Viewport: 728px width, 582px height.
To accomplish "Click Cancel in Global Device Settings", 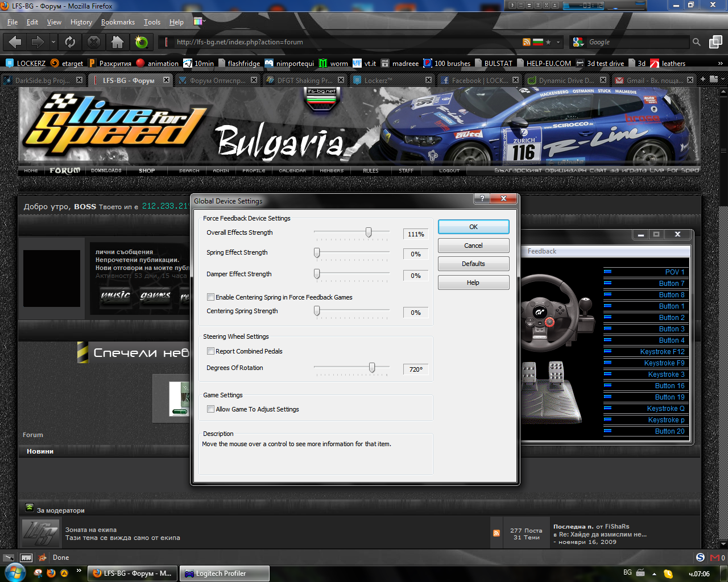I will pyautogui.click(x=473, y=246).
